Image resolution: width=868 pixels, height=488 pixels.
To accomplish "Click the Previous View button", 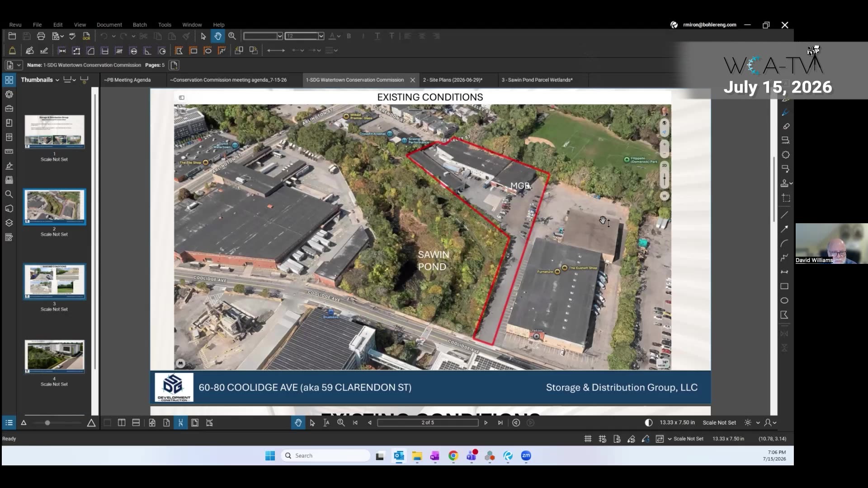I will pyautogui.click(x=516, y=423).
